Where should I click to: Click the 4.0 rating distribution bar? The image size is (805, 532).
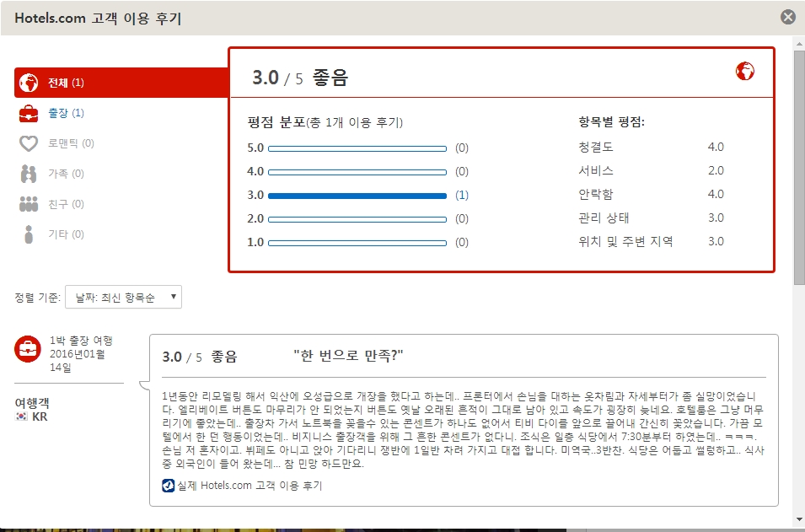(357, 172)
